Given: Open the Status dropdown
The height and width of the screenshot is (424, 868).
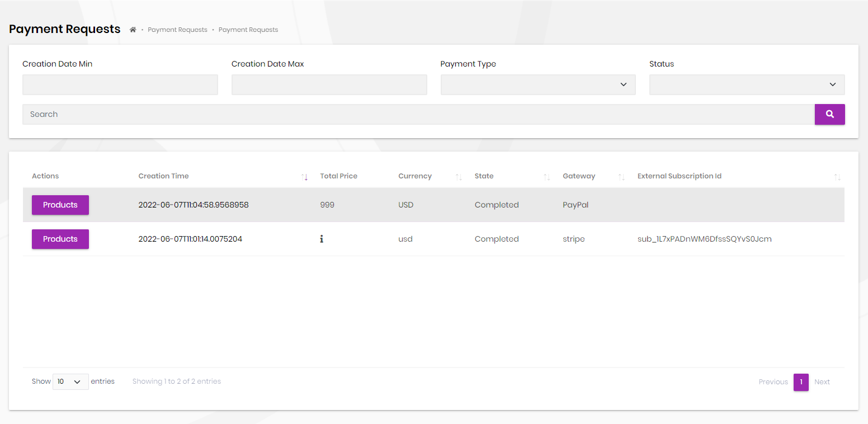Looking at the screenshot, I should tap(747, 84).
